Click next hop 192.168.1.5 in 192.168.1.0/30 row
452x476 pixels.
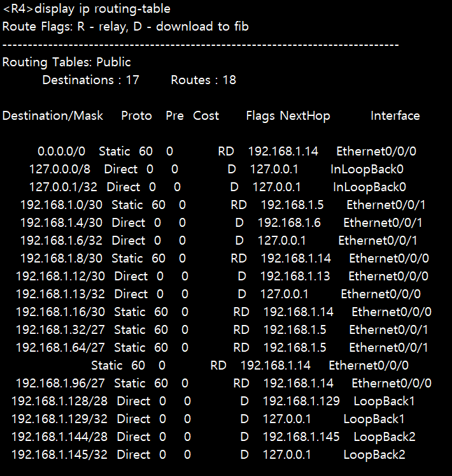click(x=292, y=205)
